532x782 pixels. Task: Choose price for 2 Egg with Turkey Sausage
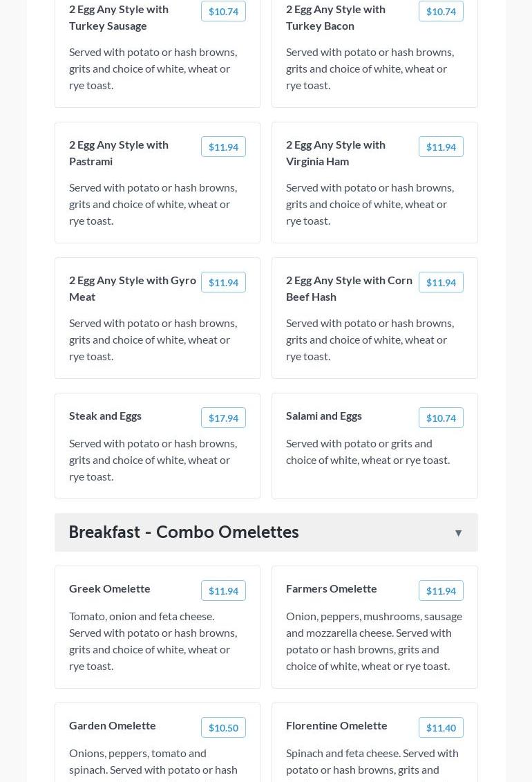pos(223,11)
